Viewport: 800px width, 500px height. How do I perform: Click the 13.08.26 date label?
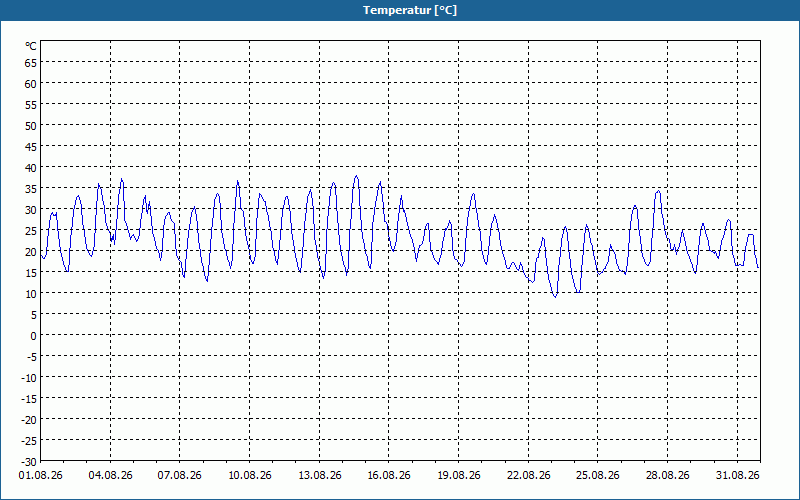click(x=319, y=476)
